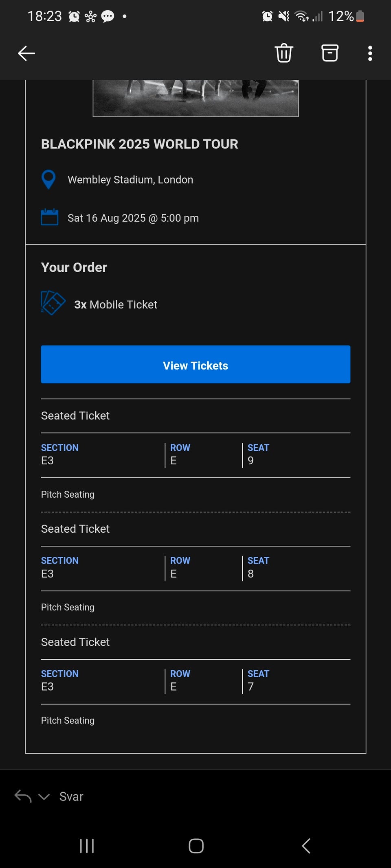Image resolution: width=391 pixels, height=868 pixels.
Task: Tap the calendar icon beside the date
Action: 50,217
